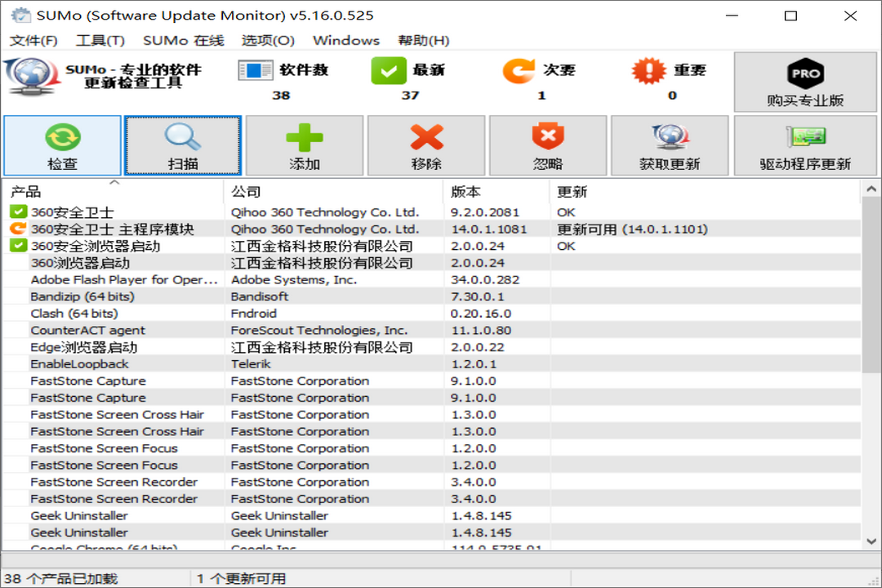Click the vertical scrollbar down arrow
The height and width of the screenshot is (588, 882).
(x=871, y=540)
